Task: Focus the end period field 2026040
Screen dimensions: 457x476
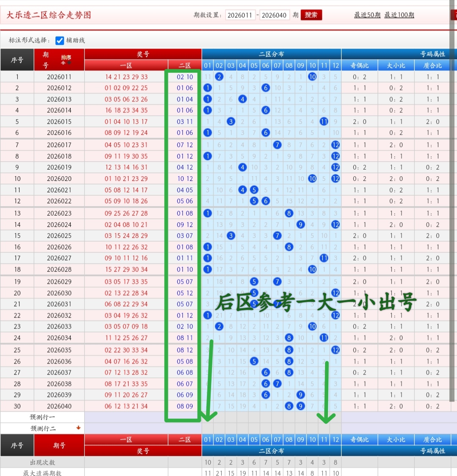Action: tap(274, 15)
